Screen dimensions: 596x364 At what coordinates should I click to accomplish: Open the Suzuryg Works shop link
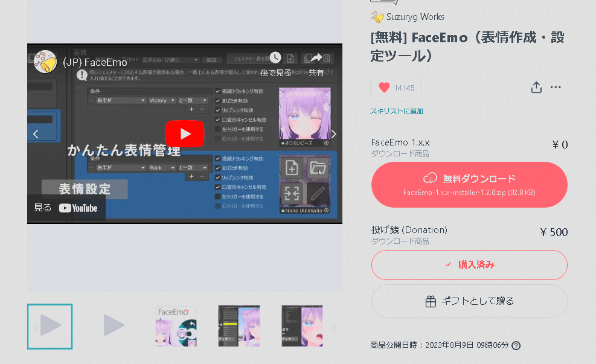click(x=415, y=17)
